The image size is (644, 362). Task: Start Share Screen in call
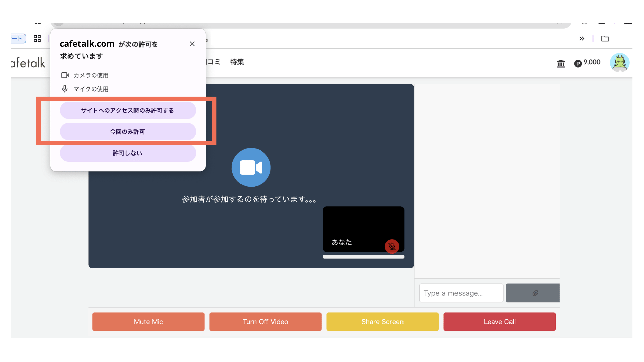[x=382, y=322]
